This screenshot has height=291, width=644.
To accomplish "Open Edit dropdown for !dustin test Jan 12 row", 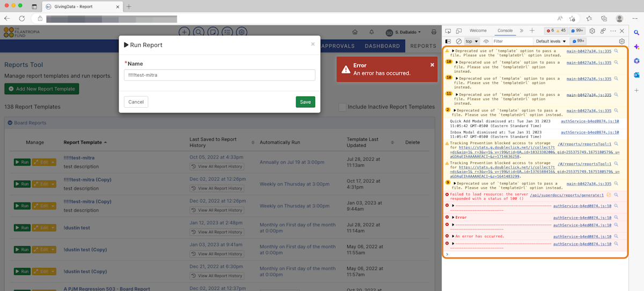I will [x=53, y=228].
